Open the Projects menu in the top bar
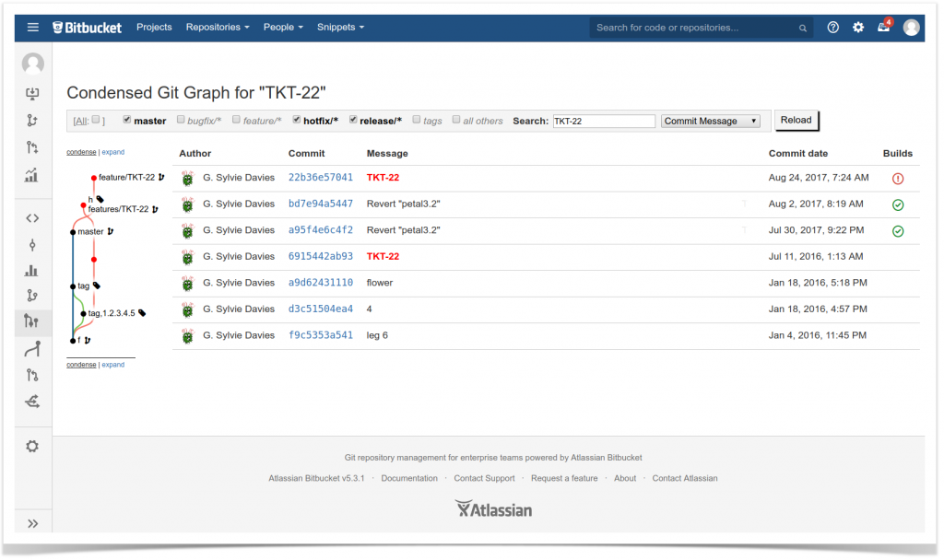This screenshot has height=560, width=944. [154, 27]
